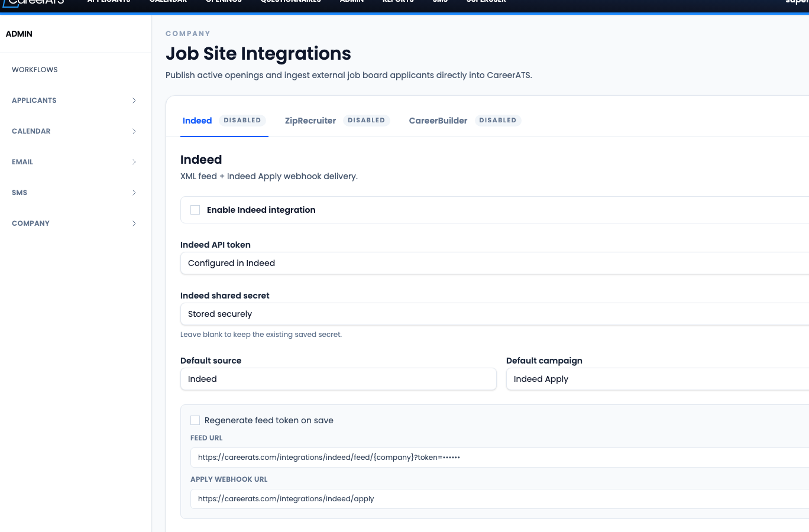This screenshot has width=809, height=532.
Task: Edit the Default source field
Action: [x=338, y=379]
